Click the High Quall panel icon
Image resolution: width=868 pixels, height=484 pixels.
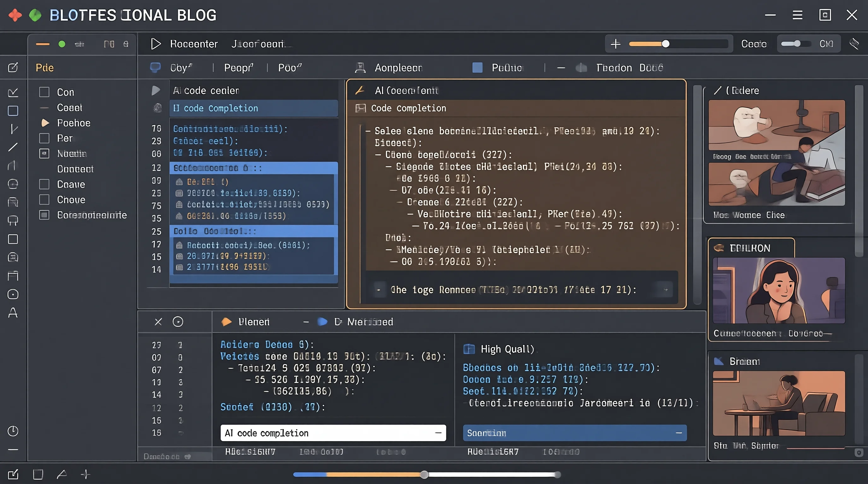(x=469, y=349)
